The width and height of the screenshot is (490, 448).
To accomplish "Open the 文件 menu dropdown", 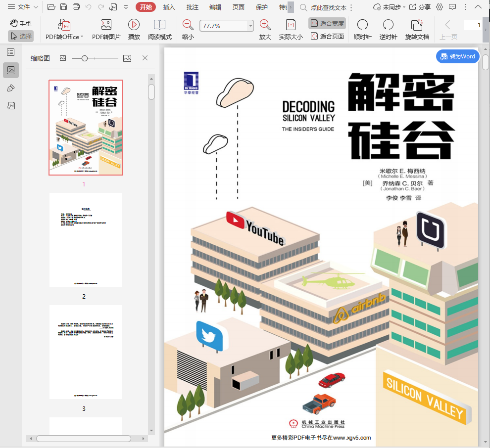I will click(x=23, y=7).
